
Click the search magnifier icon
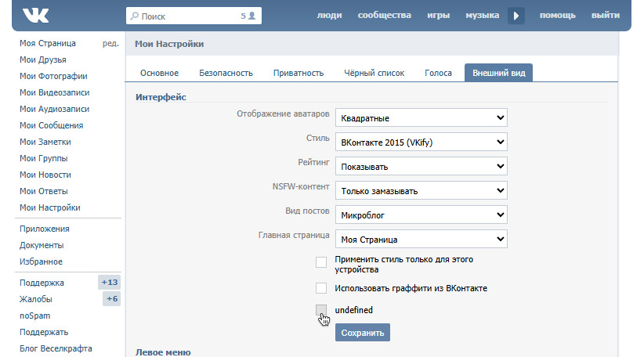point(135,16)
